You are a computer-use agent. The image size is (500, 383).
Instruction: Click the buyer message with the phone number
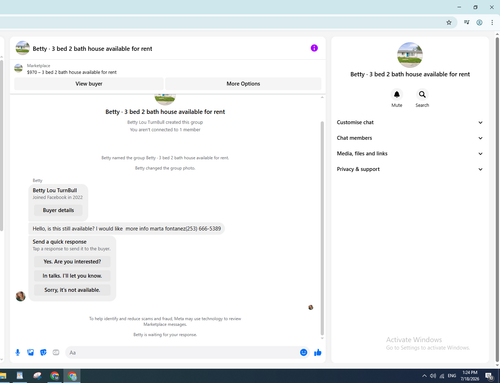pyautogui.click(x=127, y=229)
